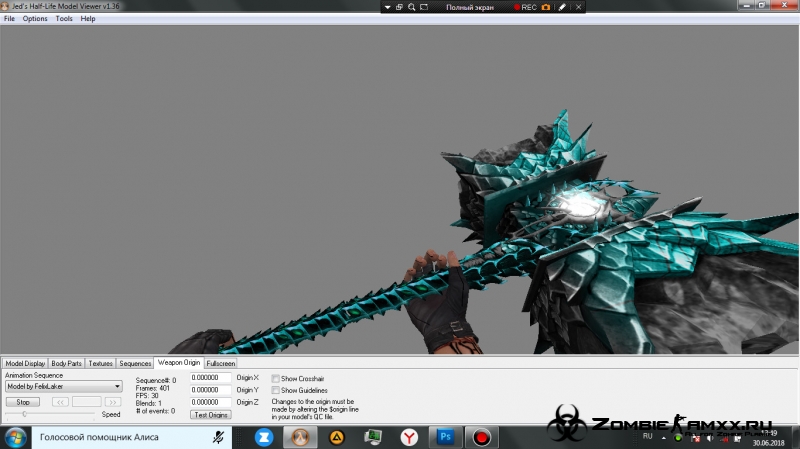Image resolution: width=800 pixels, height=449 pixels.
Task: Open the recorder toolbar dropdown arrow
Action: pyautogui.click(x=387, y=7)
